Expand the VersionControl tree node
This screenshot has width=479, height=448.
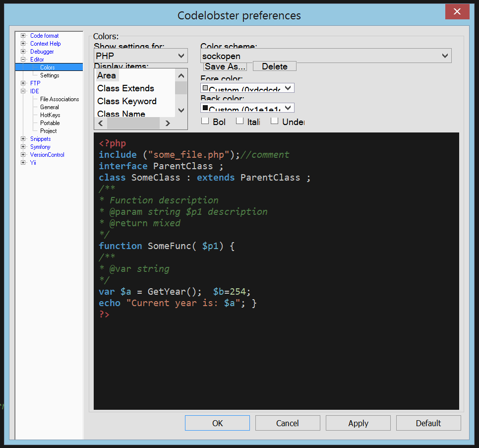pos(23,155)
